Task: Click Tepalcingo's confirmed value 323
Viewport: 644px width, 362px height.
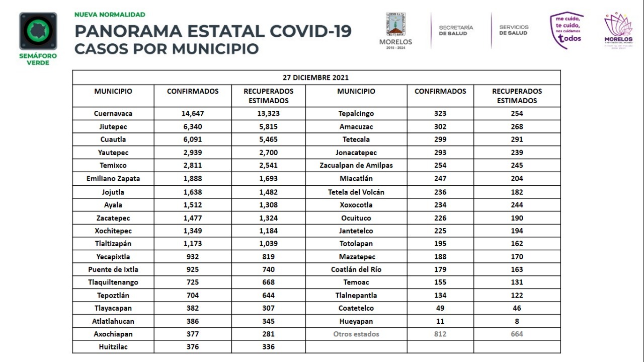Action: (x=440, y=114)
